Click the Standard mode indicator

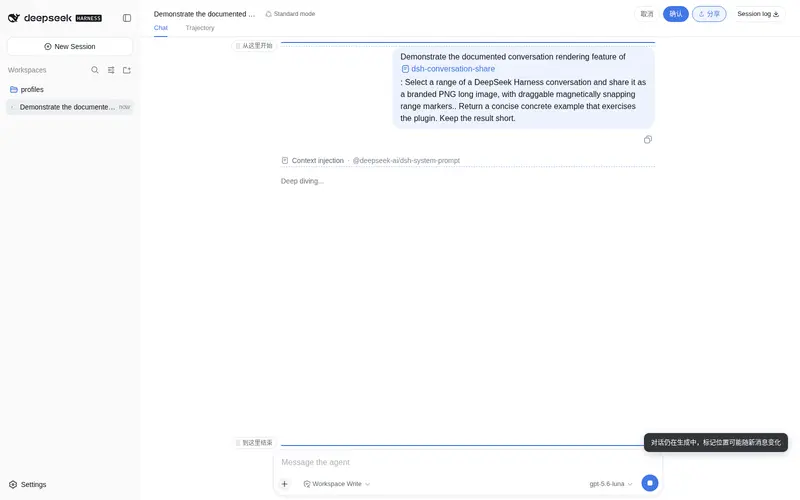coord(290,14)
